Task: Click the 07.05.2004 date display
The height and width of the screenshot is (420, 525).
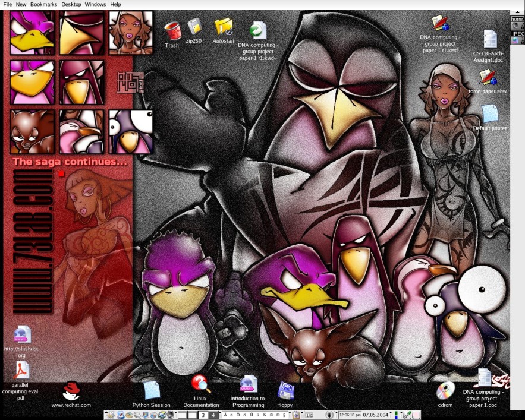Action: [375, 415]
